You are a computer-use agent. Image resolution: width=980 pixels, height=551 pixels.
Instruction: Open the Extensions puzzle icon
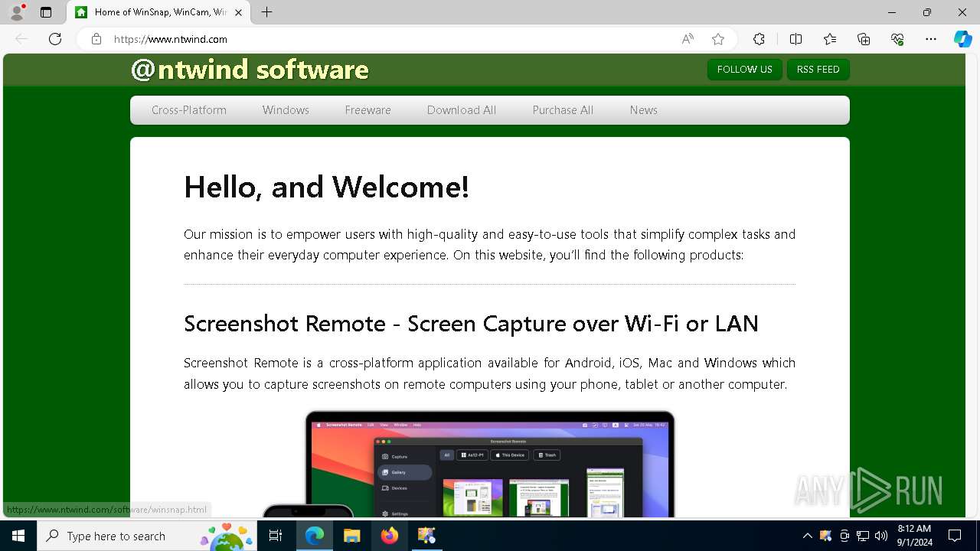click(759, 39)
